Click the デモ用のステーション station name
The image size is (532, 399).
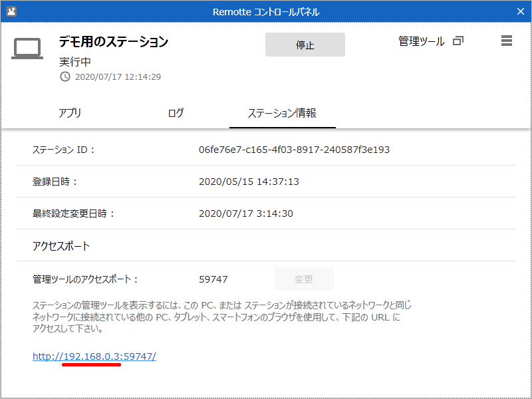tap(114, 42)
